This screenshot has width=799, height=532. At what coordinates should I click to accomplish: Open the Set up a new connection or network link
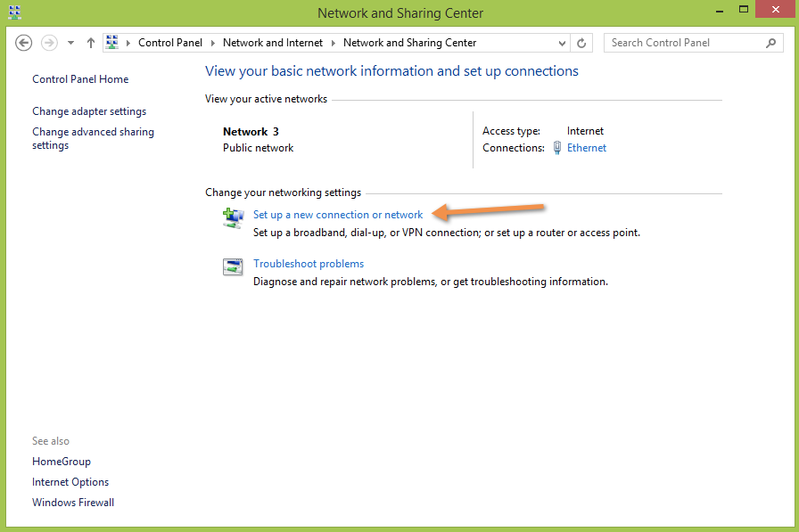tap(338, 215)
